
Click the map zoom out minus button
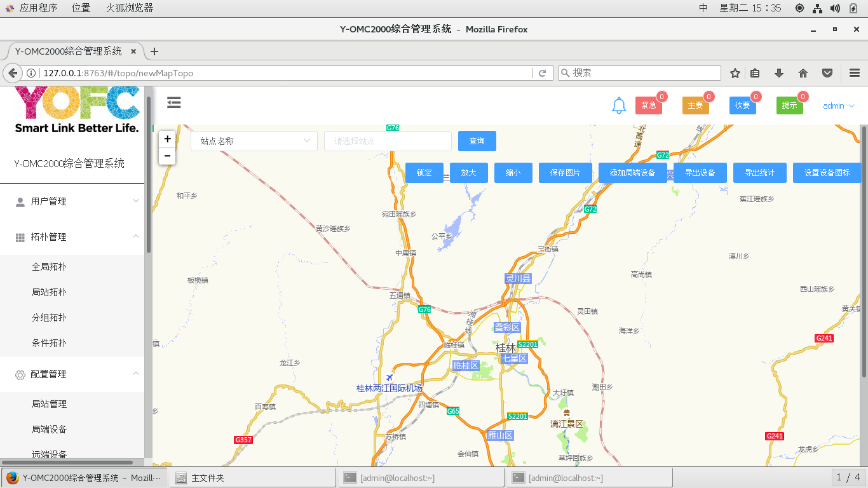(167, 156)
